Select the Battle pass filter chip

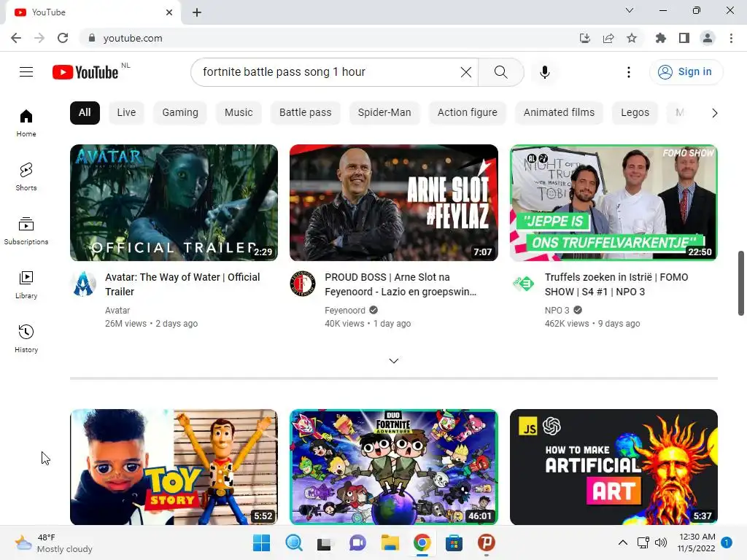point(306,113)
